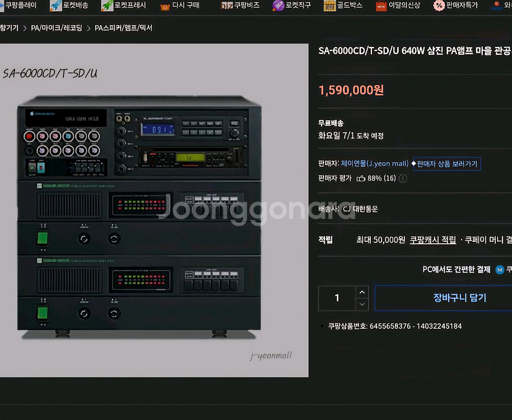Screen dimensions: 512x420
Task: Open the 다시 구매 menu
Action: tap(185, 5)
